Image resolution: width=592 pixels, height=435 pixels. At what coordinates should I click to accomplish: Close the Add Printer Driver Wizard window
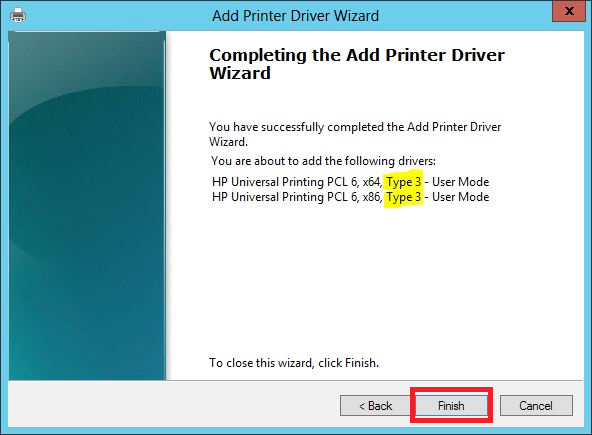569,11
